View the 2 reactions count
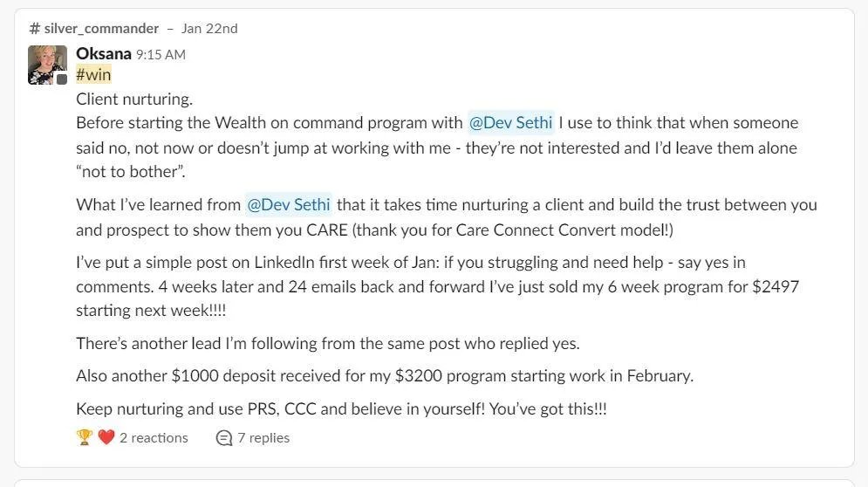 [154, 438]
